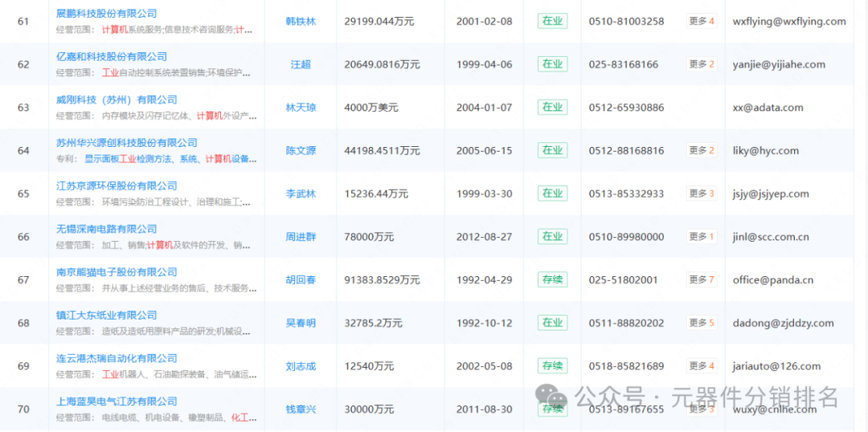This screenshot has width=868, height=432.
Task: Click 在业 status tag of row 61
Action: (552, 22)
